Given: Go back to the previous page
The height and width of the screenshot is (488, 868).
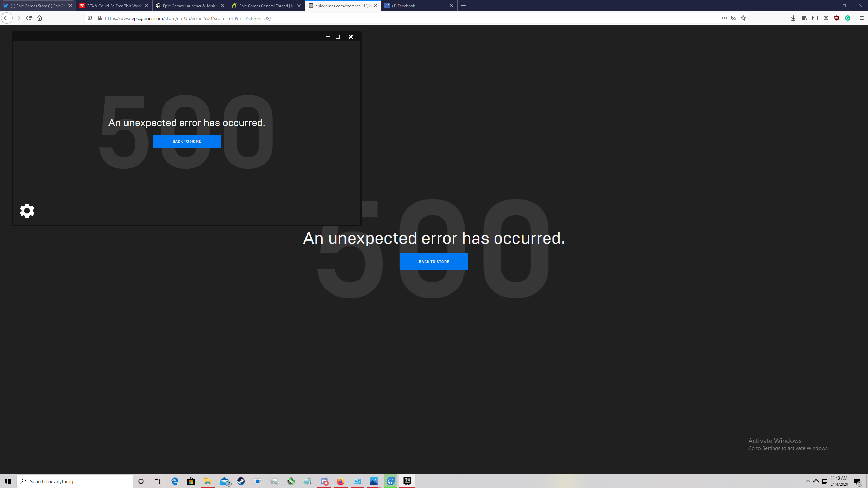Looking at the screenshot, I should point(7,18).
